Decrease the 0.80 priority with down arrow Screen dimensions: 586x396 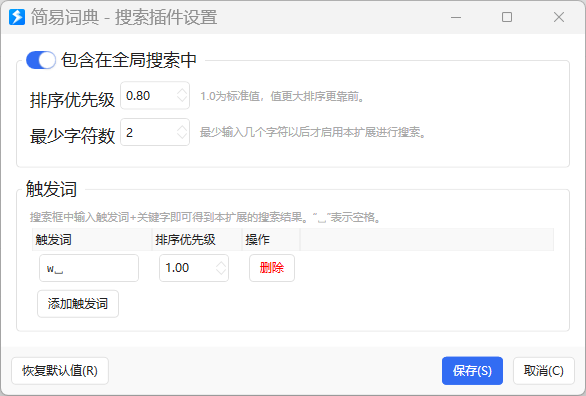182,99
